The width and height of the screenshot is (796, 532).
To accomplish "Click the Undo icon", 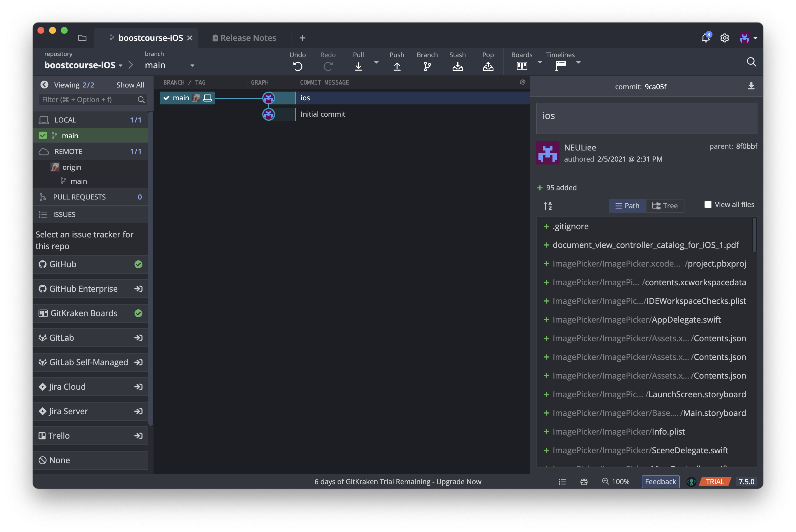I will tap(298, 66).
